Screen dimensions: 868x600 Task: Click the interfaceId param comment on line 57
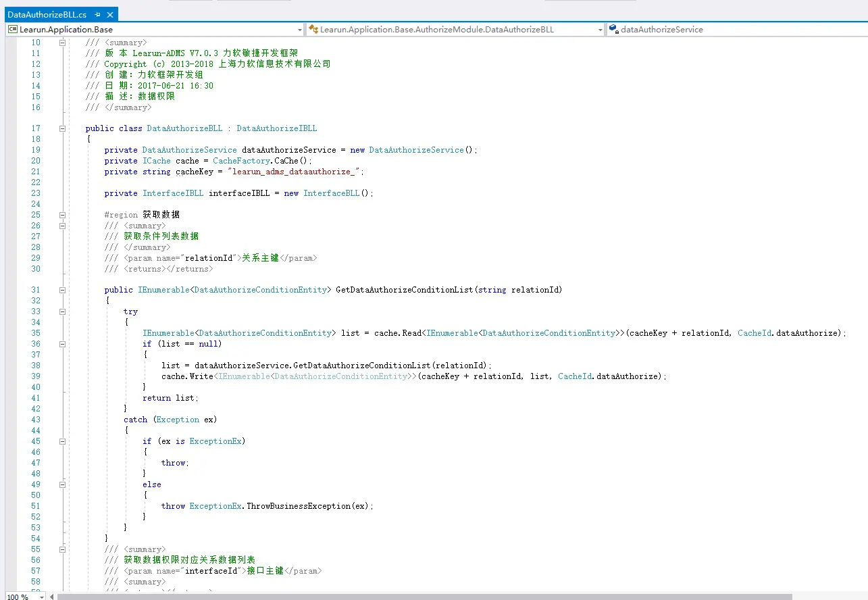click(x=213, y=571)
